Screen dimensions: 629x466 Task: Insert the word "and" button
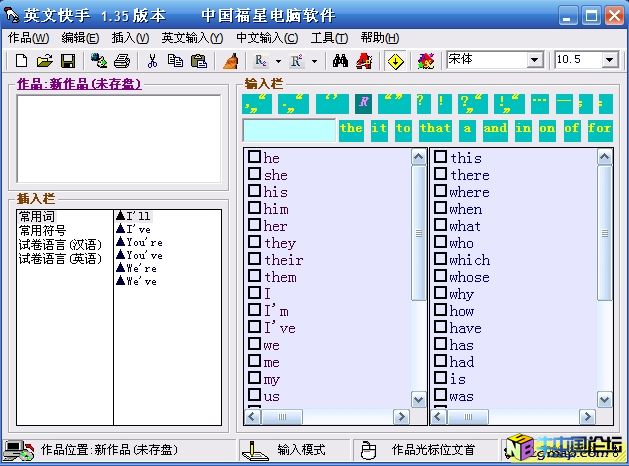pos(495,131)
